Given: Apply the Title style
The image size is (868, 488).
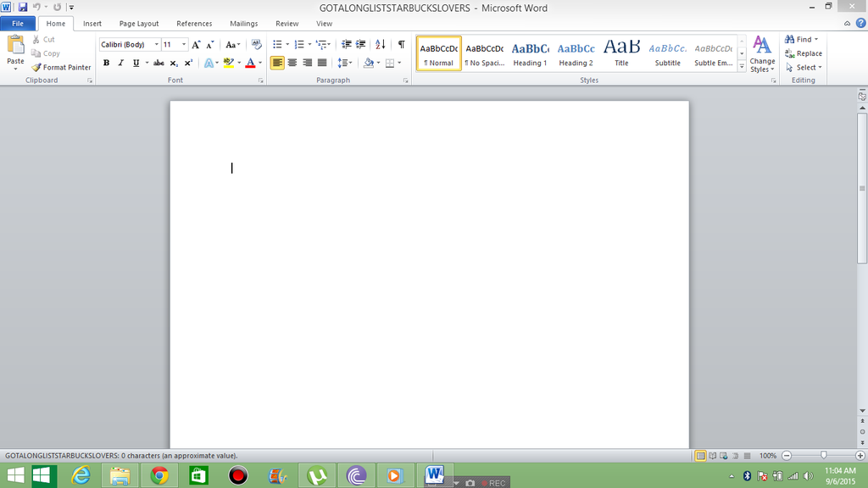Looking at the screenshot, I should pos(621,53).
